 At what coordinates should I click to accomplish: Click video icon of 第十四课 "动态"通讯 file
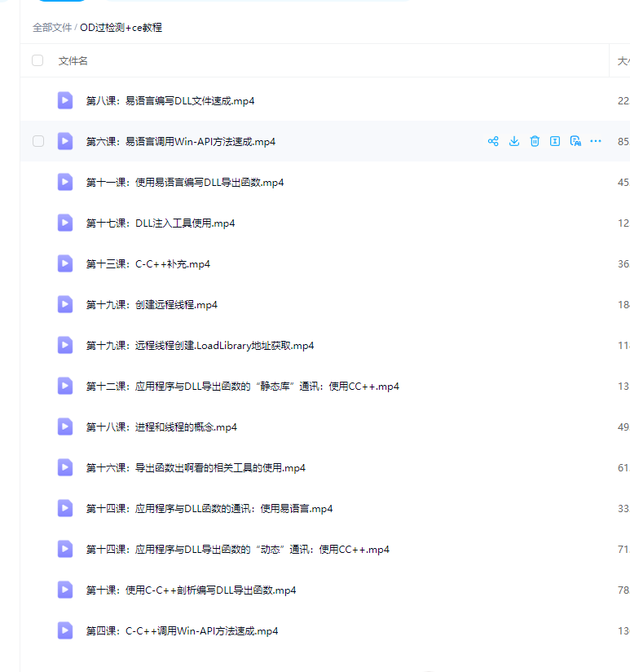(x=65, y=549)
